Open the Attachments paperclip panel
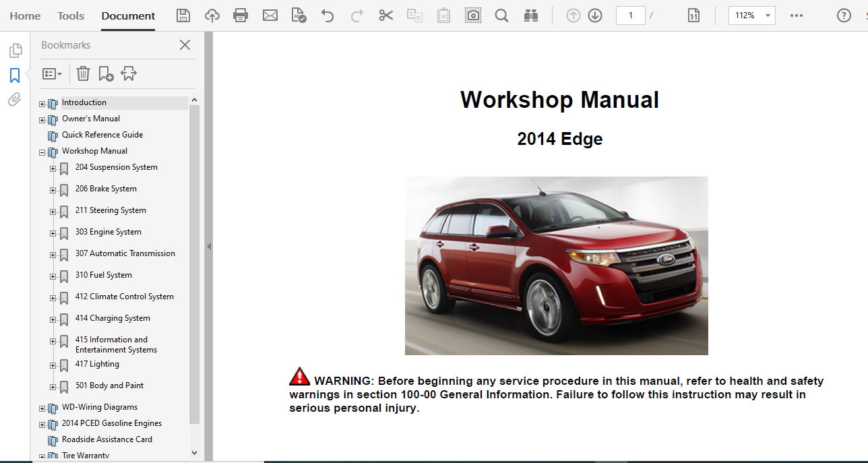This screenshot has height=463, width=868. pyautogui.click(x=14, y=100)
